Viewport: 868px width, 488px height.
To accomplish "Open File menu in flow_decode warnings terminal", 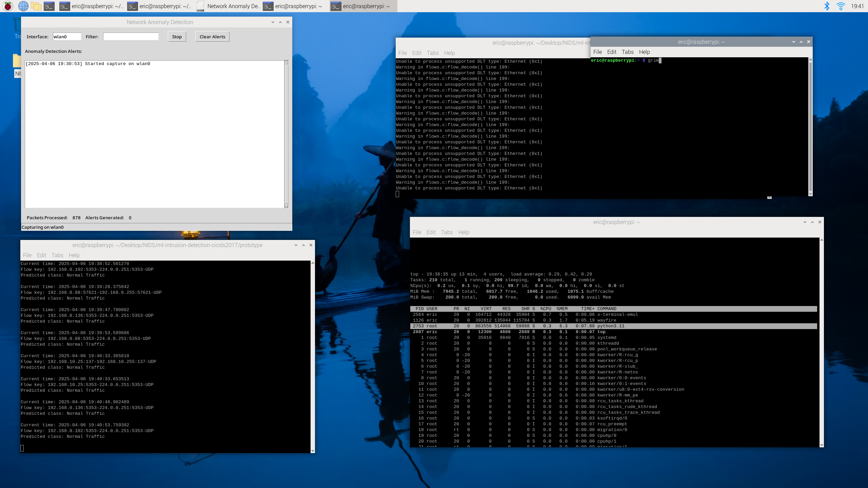I will [402, 53].
